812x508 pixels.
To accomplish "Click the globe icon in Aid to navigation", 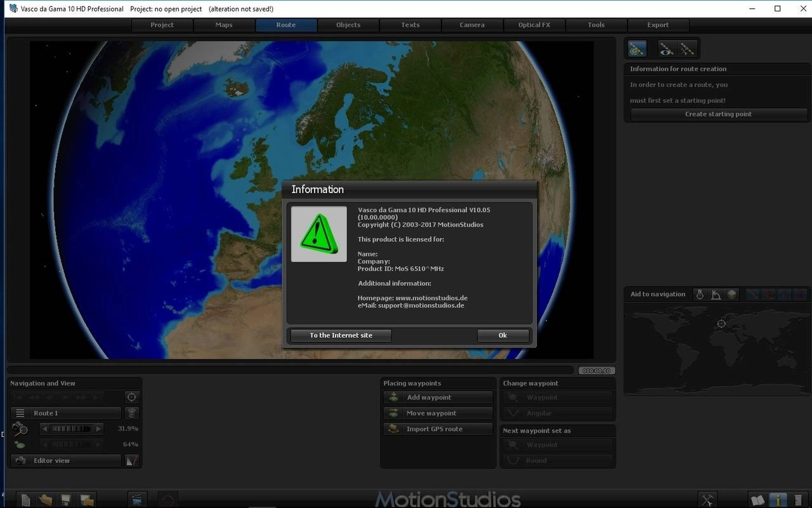I will [732, 294].
